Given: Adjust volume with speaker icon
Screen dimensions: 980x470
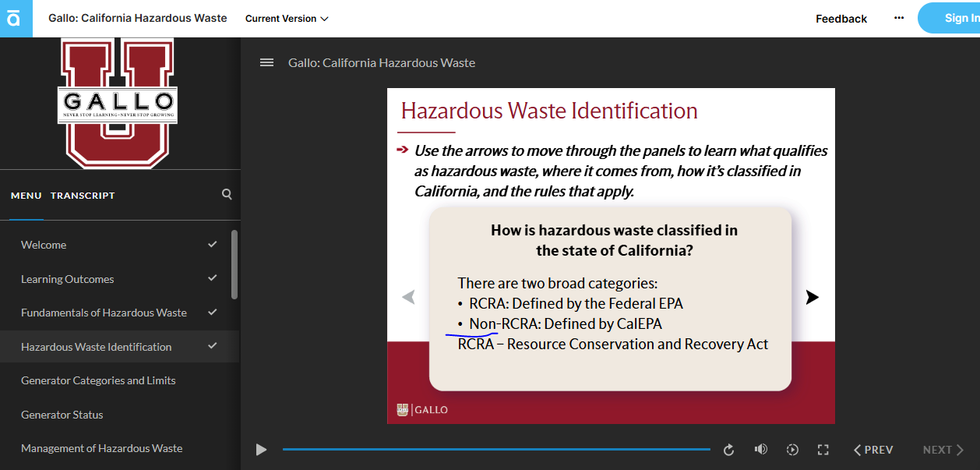Looking at the screenshot, I should pos(761,450).
